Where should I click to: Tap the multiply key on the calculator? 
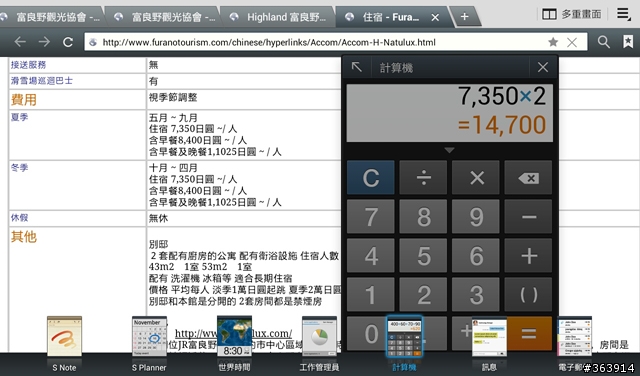coord(476,178)
